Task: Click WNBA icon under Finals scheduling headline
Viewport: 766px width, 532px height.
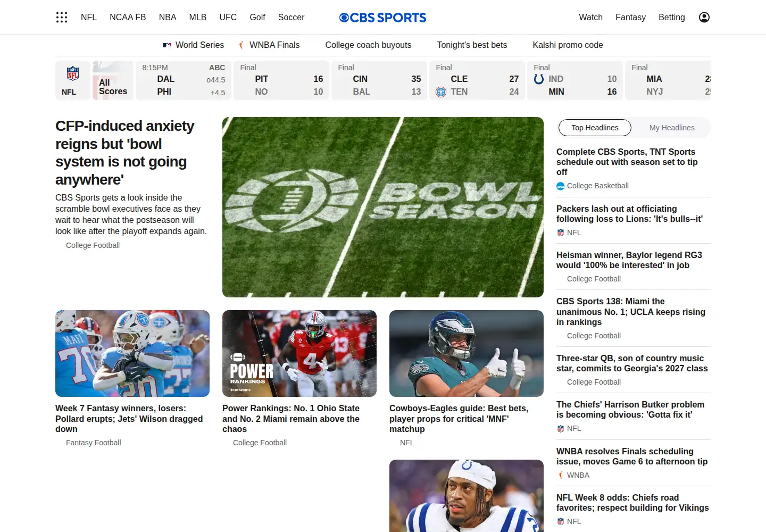Action: pos(561,475)
